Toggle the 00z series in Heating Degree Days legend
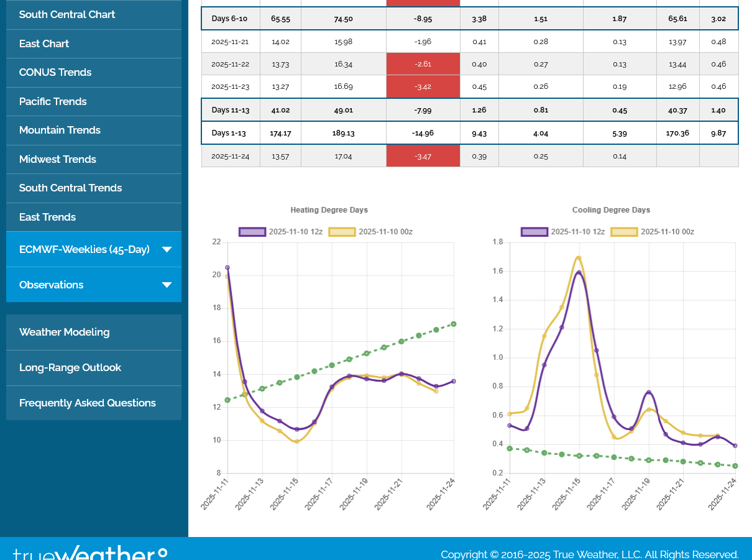Image resolution: width=752 pixels, height=560 pixels. click(x=371, y=232)
